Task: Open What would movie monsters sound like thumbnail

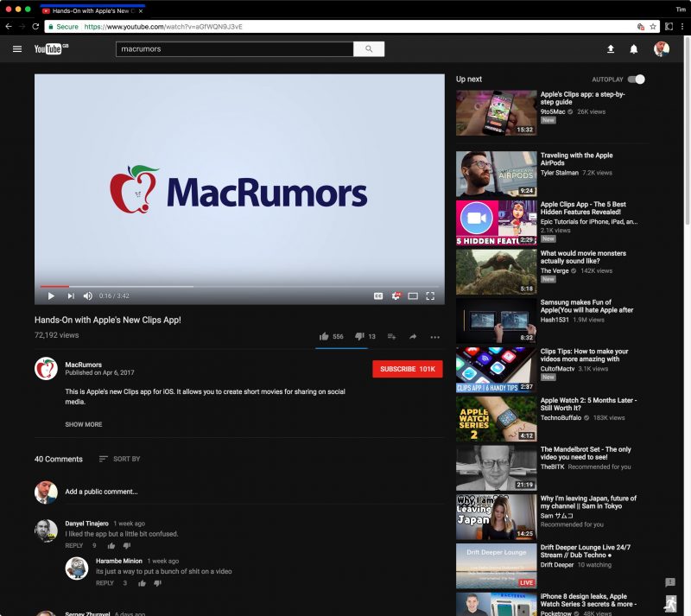Action: [x=496, y=272]
